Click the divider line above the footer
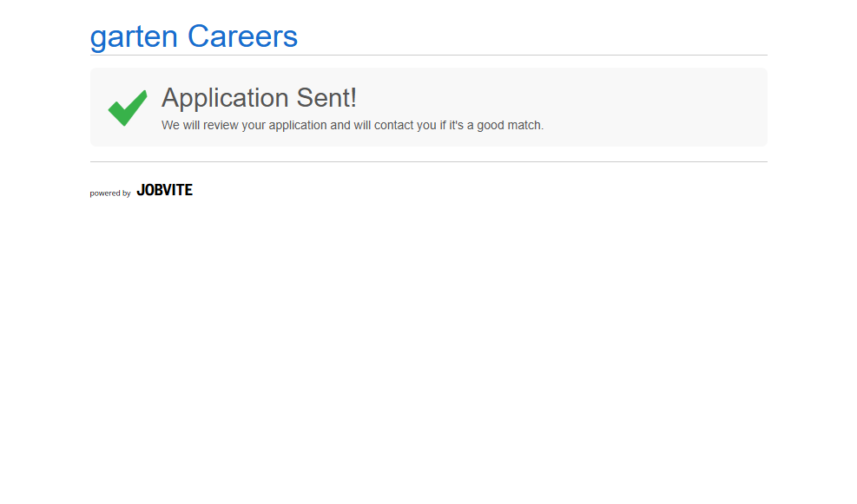 click(428, 161)
